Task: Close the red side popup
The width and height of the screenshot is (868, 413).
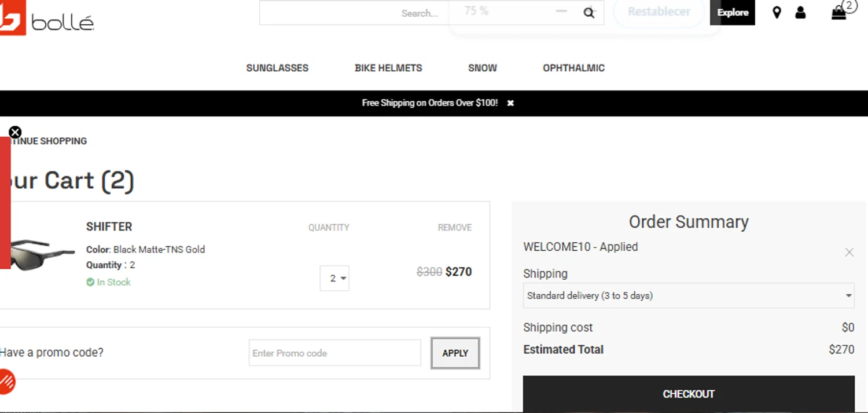Action: [15, 133]
